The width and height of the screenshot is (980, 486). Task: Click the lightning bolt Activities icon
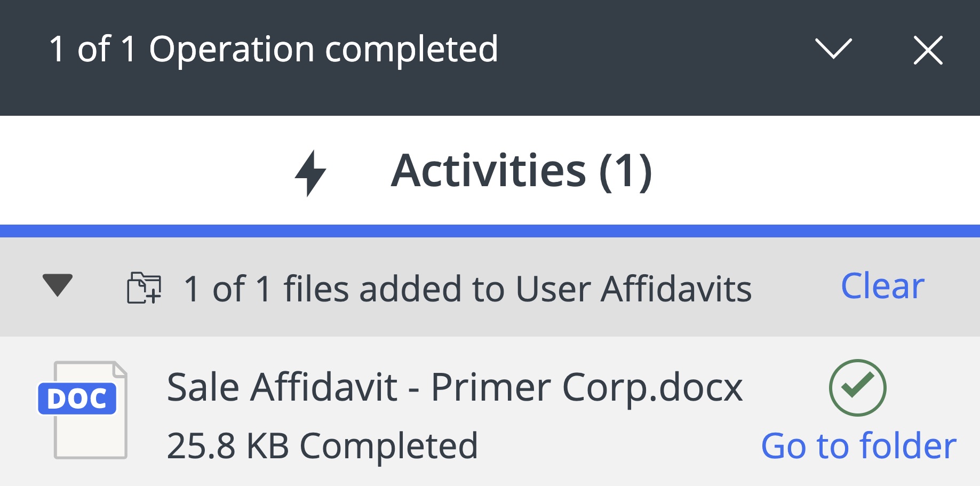[x=310, y=172]
